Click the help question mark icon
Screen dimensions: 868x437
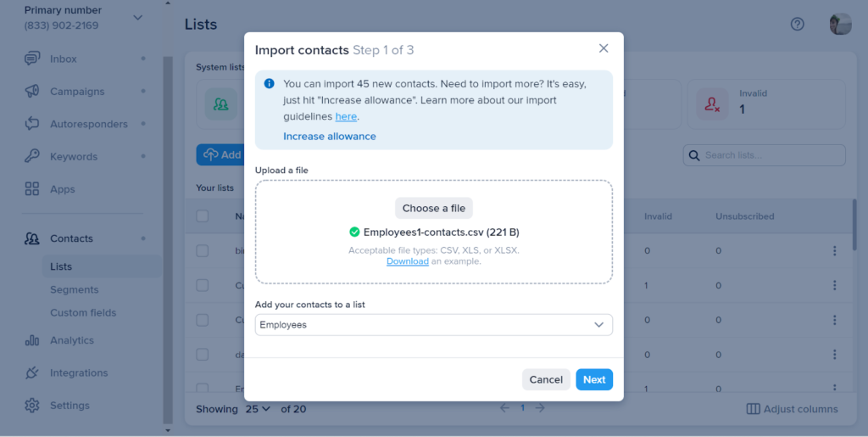click(x=797, y=25)
